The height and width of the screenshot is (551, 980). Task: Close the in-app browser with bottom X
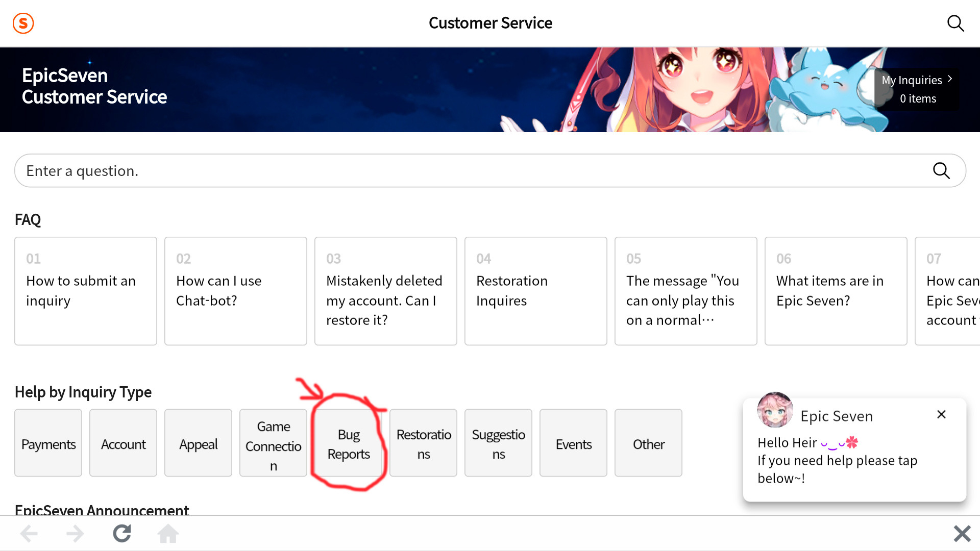tap(962, 534)
